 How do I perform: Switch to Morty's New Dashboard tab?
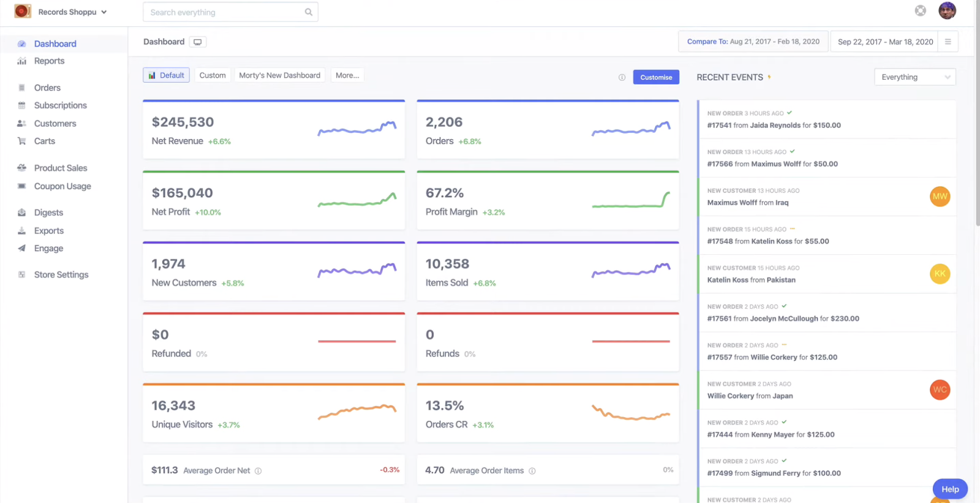[279, 75]
